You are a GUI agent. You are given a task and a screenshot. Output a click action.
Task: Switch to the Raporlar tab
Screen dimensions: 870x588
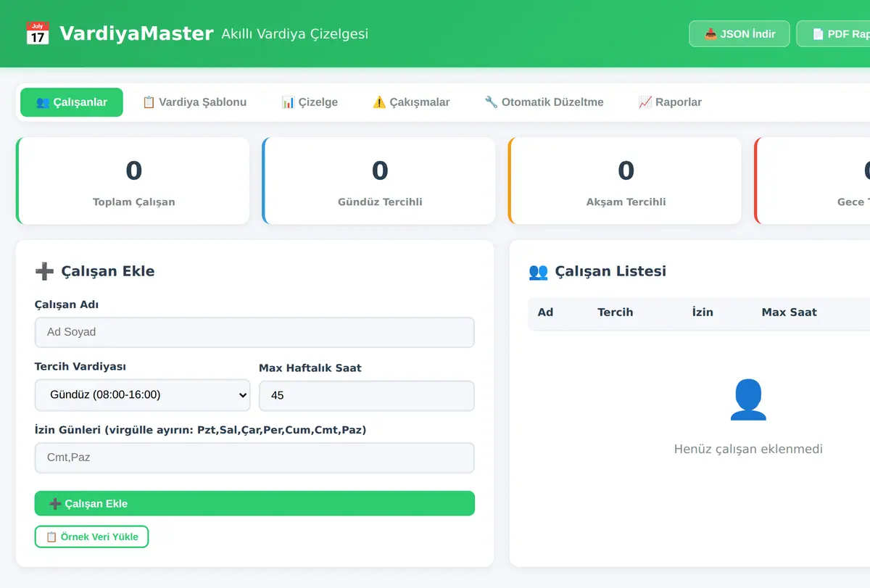coord(670,102)
